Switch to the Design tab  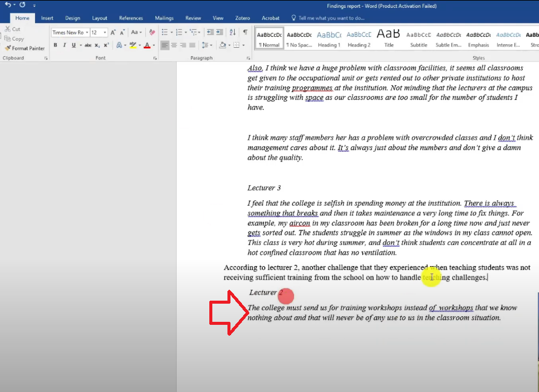[x=73, y=18]
